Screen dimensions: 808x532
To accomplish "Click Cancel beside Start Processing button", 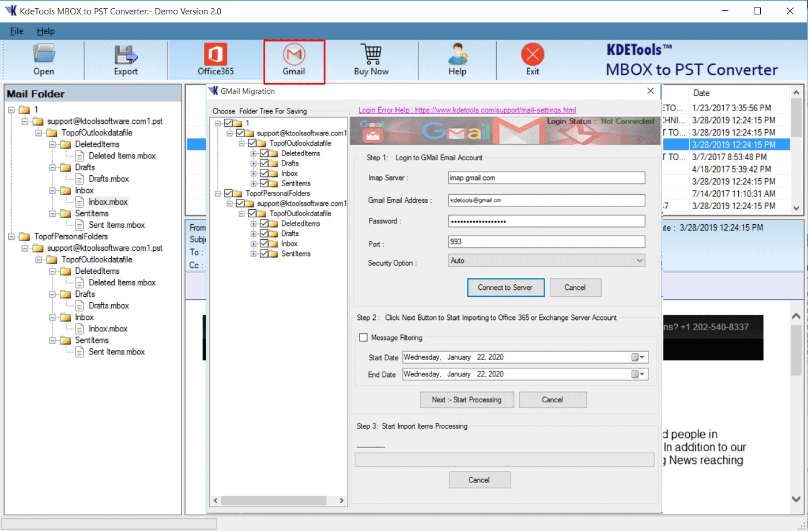I will tap(553, 399).
